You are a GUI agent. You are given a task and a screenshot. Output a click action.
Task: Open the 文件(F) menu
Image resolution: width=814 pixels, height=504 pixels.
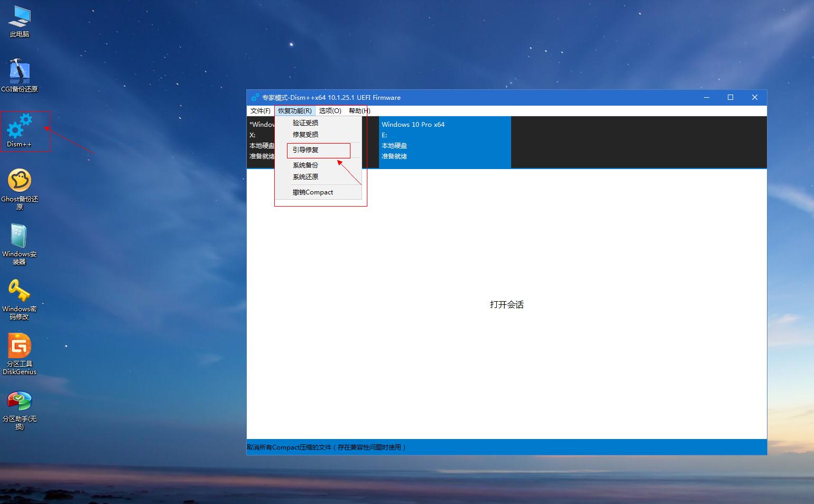coord(260,110)
